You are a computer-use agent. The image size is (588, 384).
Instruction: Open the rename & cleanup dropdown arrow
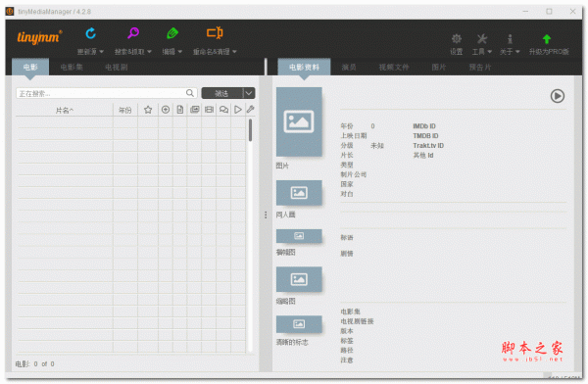click(x=234, y=52)
